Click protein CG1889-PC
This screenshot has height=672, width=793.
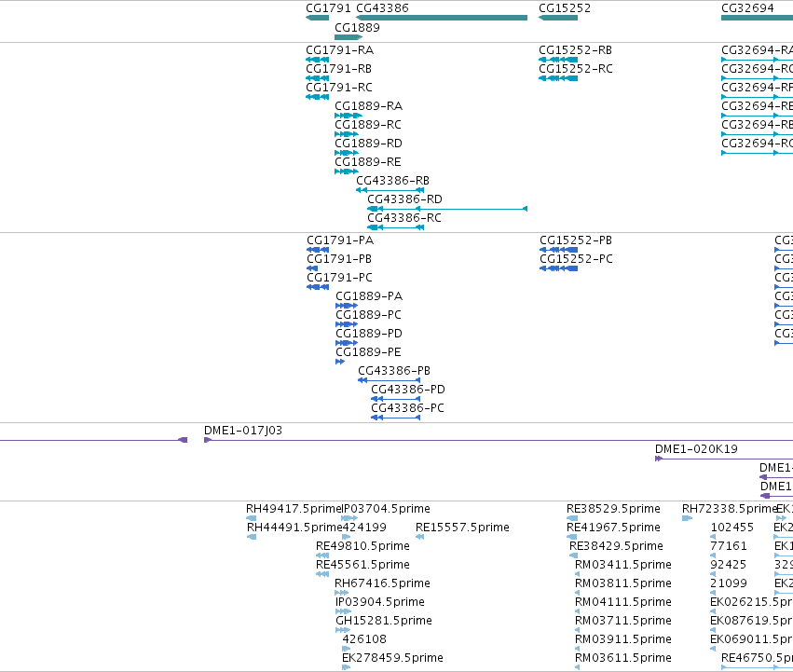368,315
